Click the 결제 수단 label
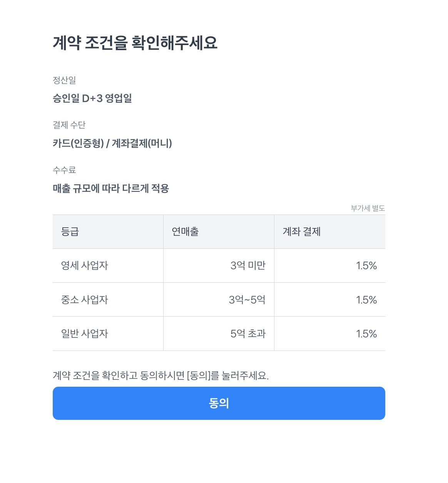The image size is (448, 483). click(69, 125)
